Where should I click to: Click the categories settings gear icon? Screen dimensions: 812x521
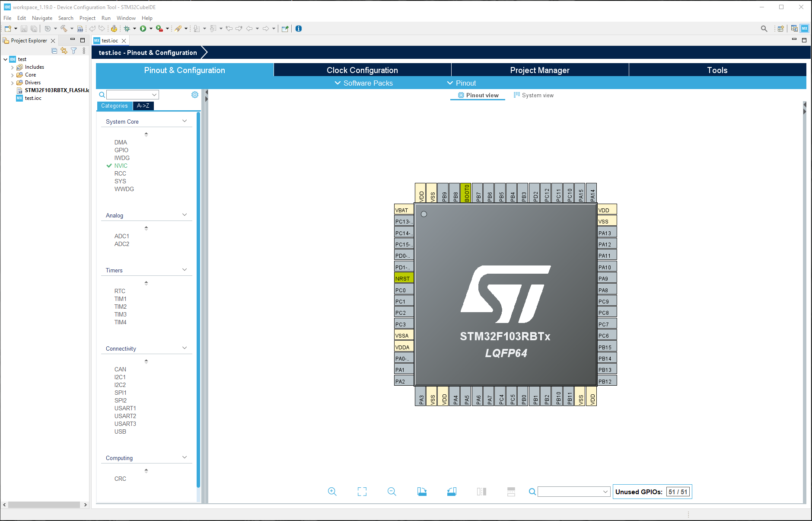195,95
